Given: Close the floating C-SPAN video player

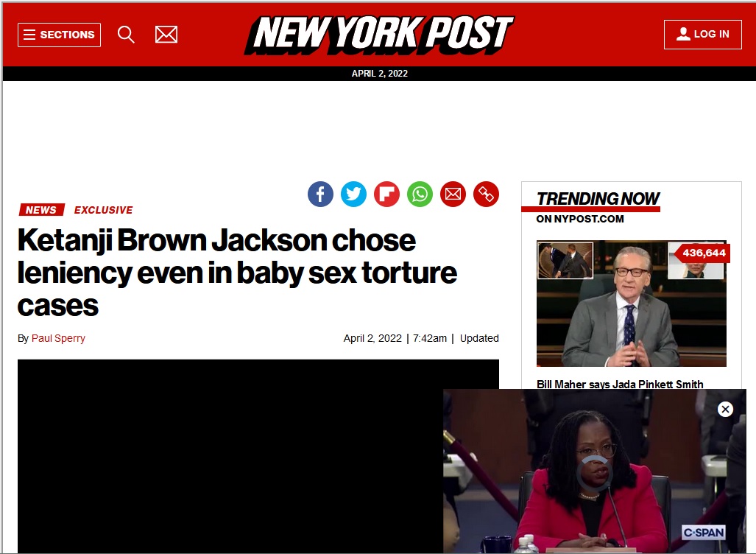Looking at the screenshot, I should click(725, 409).
